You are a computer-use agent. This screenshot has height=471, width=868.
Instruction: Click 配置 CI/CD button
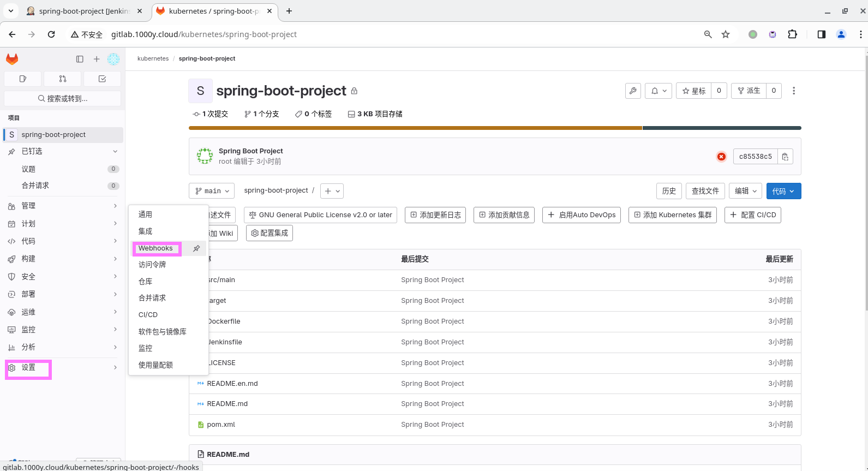click(753, 215)
